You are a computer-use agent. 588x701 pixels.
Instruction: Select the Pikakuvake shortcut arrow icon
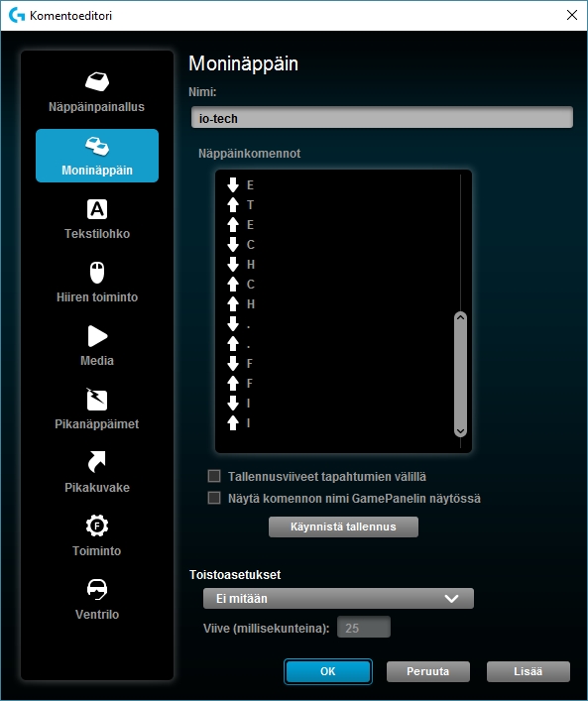97,461
